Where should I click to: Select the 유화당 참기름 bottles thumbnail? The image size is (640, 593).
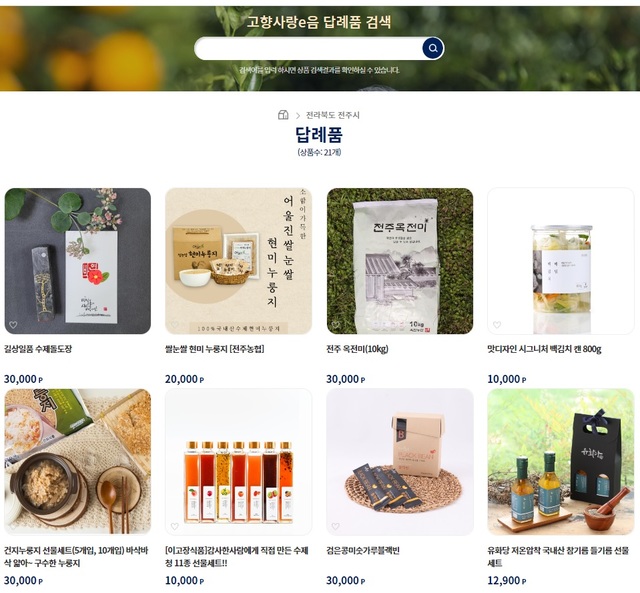click(561, 462)
